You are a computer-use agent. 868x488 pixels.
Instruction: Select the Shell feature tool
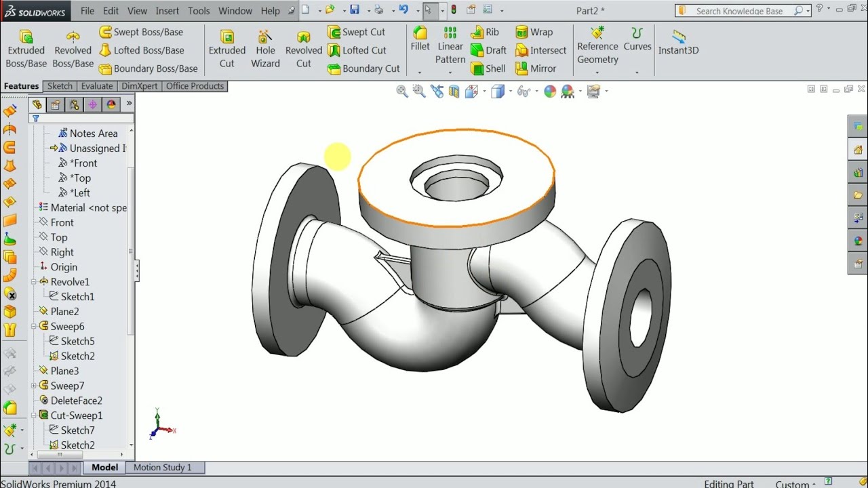pos(488,68)
